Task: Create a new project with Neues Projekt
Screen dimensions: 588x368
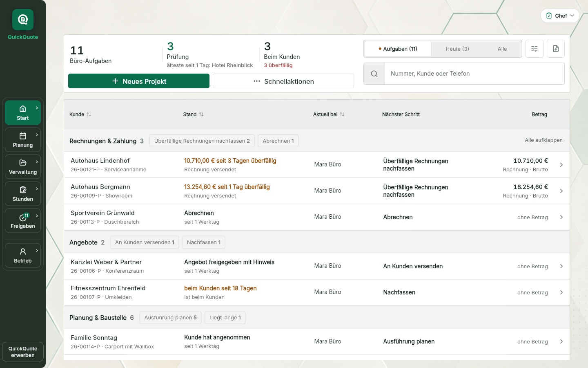Action: coord(139,81)
